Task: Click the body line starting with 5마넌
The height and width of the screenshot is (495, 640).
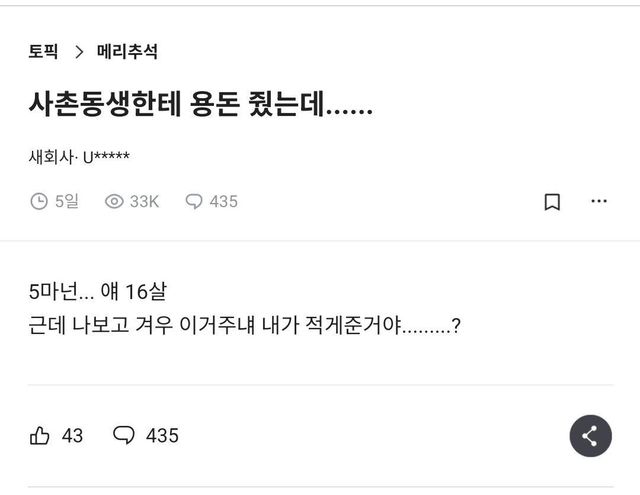Action: coord(99,293)
